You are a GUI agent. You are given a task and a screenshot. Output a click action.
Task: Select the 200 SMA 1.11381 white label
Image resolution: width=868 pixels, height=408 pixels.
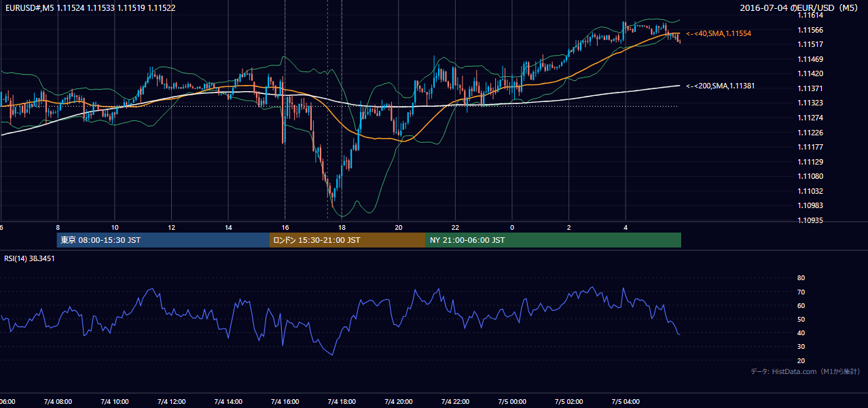point(721,86)
